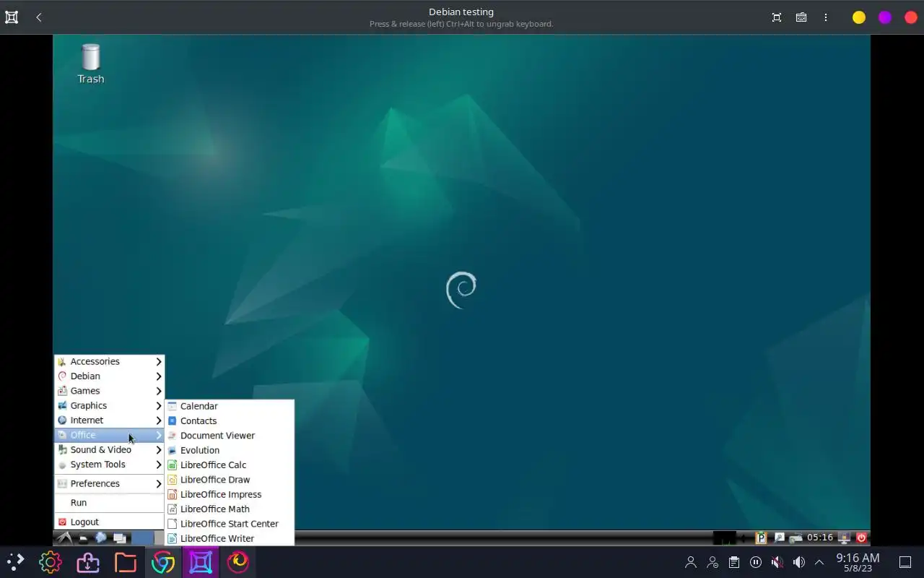
Task: Expand the Preferences submenu
Action: [x=109, y=483]
